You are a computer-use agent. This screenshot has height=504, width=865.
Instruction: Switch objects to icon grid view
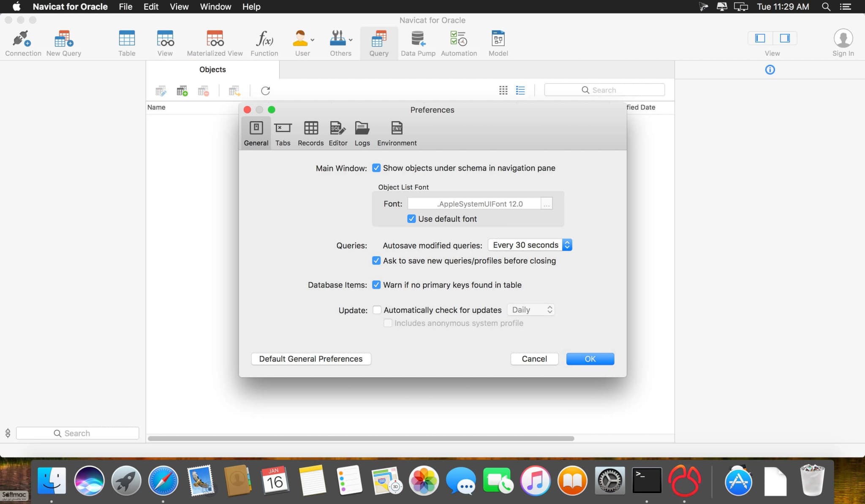click(503, 90)
